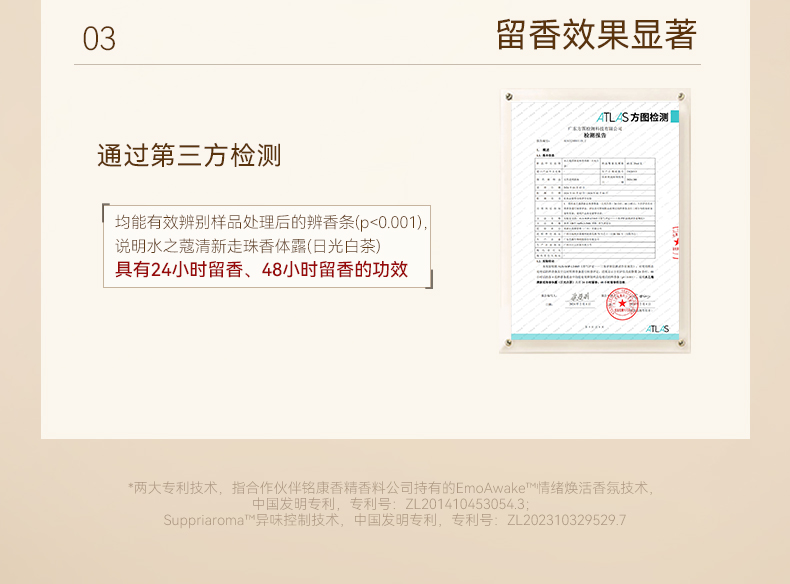This screenshot has height=584, width=790.
Task: Click the small ATLAS logo at certificate bottom
Action: coord(657,329)
